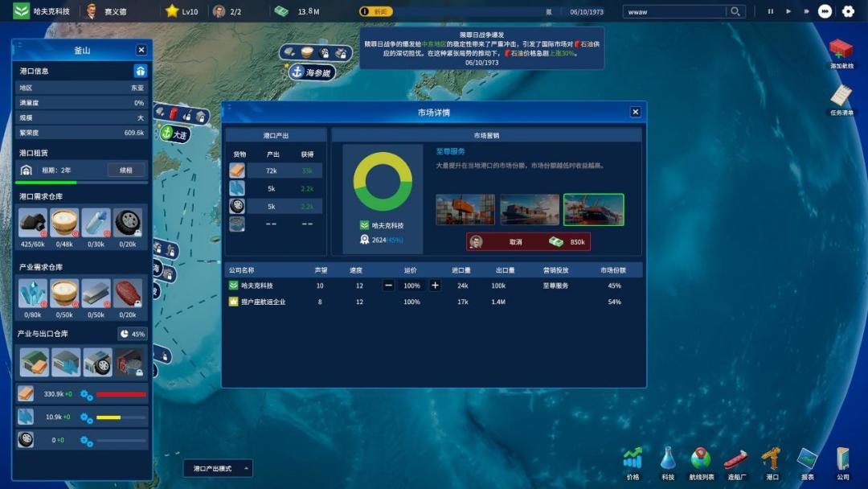Click the wood goods row in 港口产出
The height and width of the screenshot is (489, 868).
coord(275,171)
